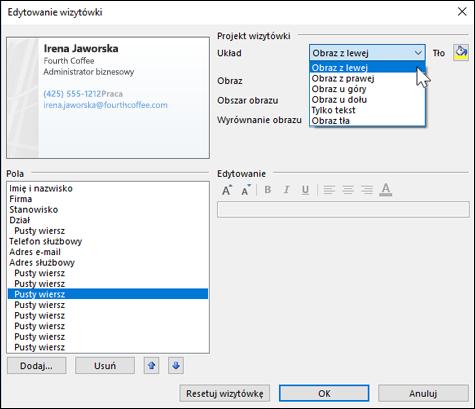Align text right icon

click(x=367, y=190)
